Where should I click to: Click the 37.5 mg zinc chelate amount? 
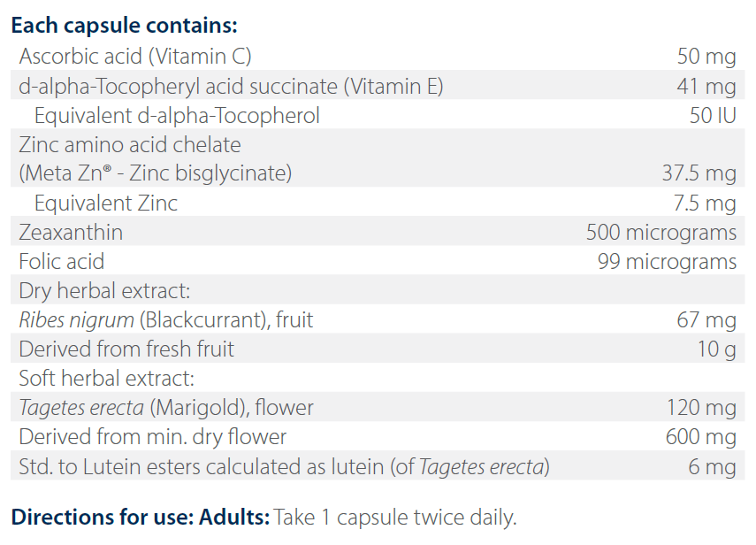[699, 173]
